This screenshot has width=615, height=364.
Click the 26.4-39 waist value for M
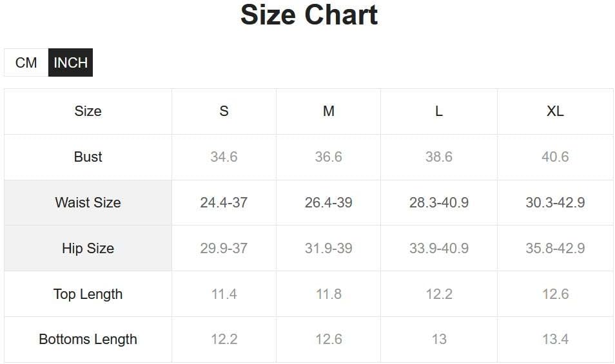pos(328,202)
